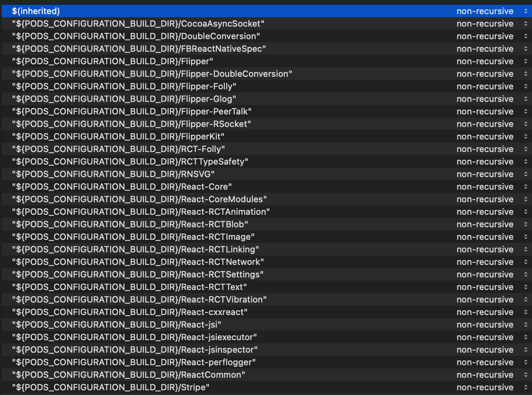The height and width of the screenshot is (395, 532).
Task: Open recursion popup for React-CoreModules row
Action: (493, 199)
